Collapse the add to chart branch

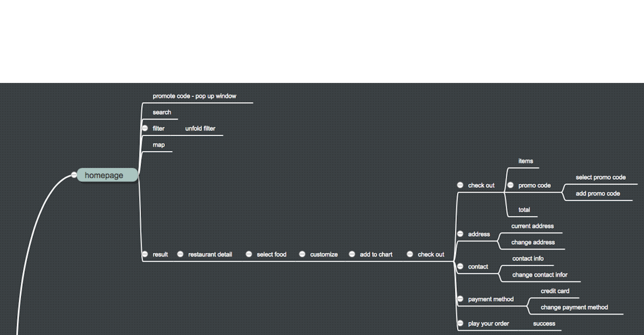pos(352,254)
